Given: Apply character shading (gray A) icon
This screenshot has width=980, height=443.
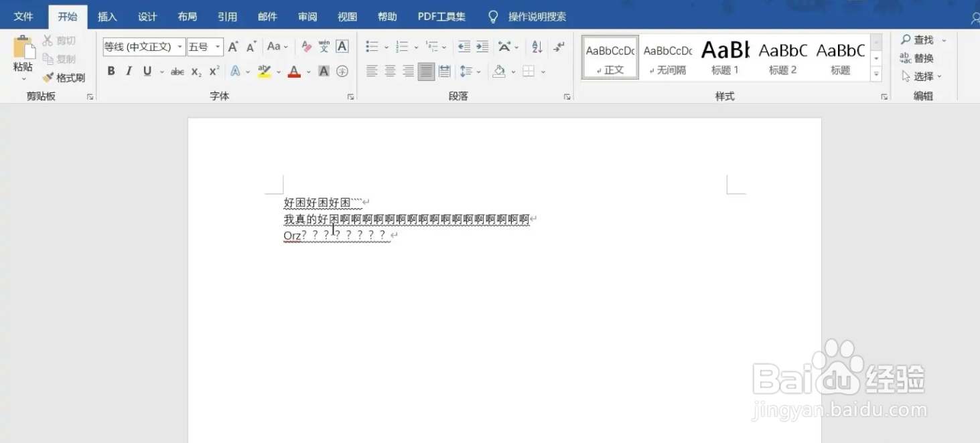Looking at the screenshot, I should (324, 72).
